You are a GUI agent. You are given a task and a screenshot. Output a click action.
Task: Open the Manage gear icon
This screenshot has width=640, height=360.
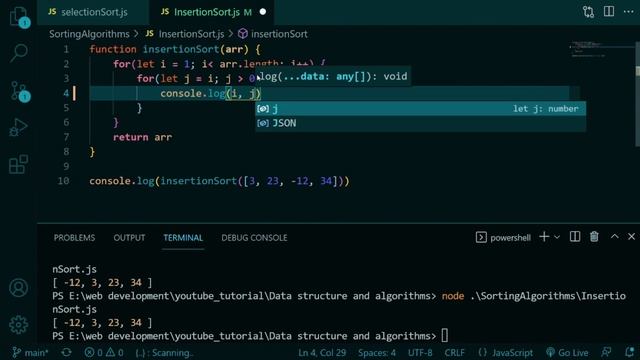18,324
